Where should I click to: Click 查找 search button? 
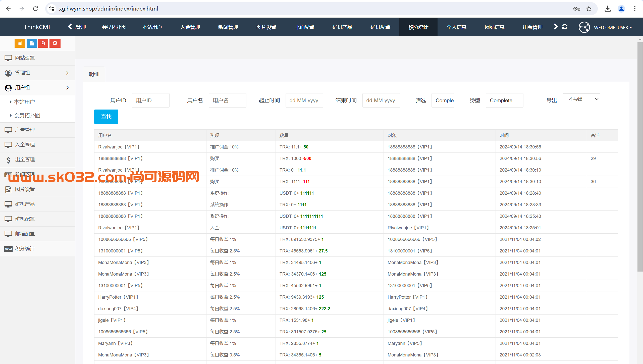(105, 116)
